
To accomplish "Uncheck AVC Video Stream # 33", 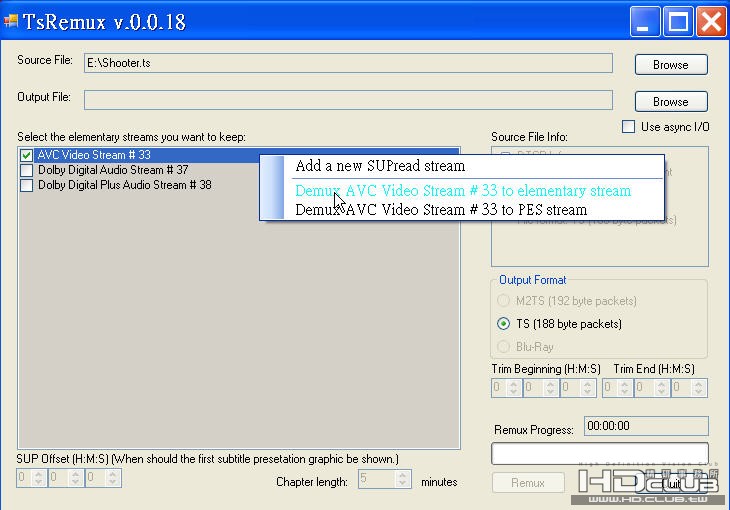I will [27, 155].
